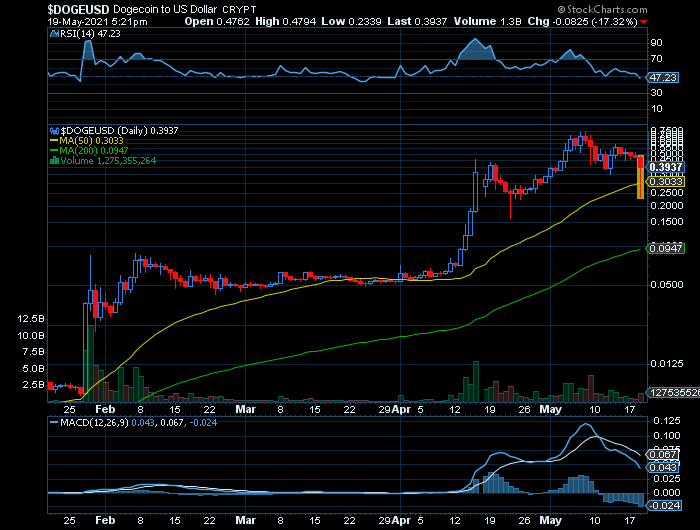This screenshot has height=530, width=700.
Task: Click the red down arrow beside the change percentage
Action: (643, 22)
